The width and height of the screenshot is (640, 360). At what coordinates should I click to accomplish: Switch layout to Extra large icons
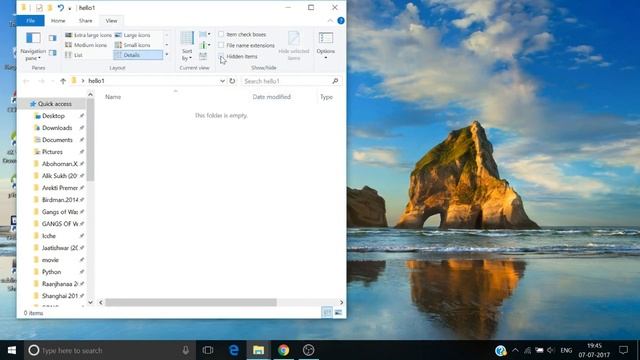point(88,35)
